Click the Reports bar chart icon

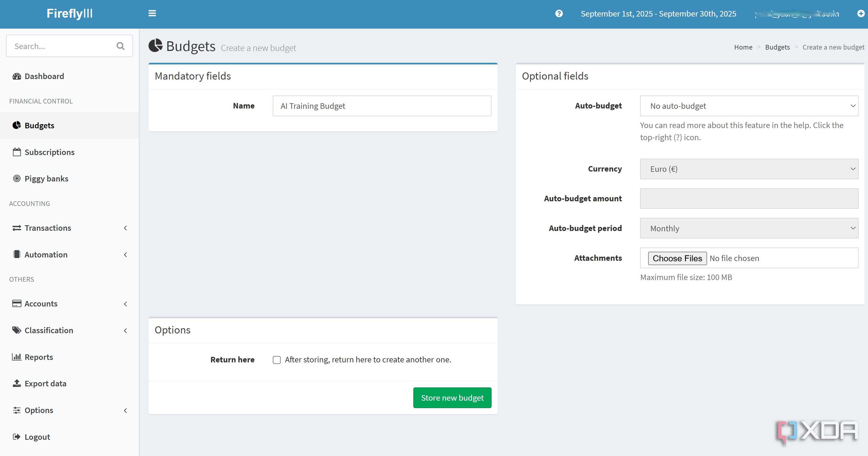coord(17,357)
